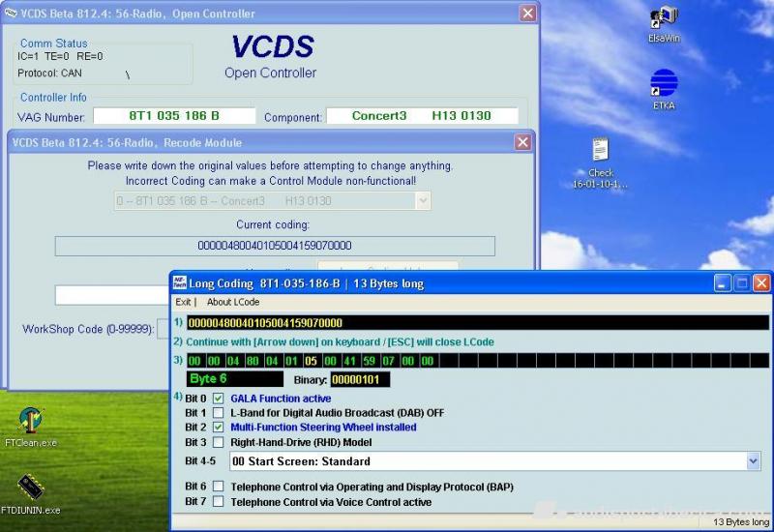
Task: Close the Recode Module window
Action: (522, 142)
